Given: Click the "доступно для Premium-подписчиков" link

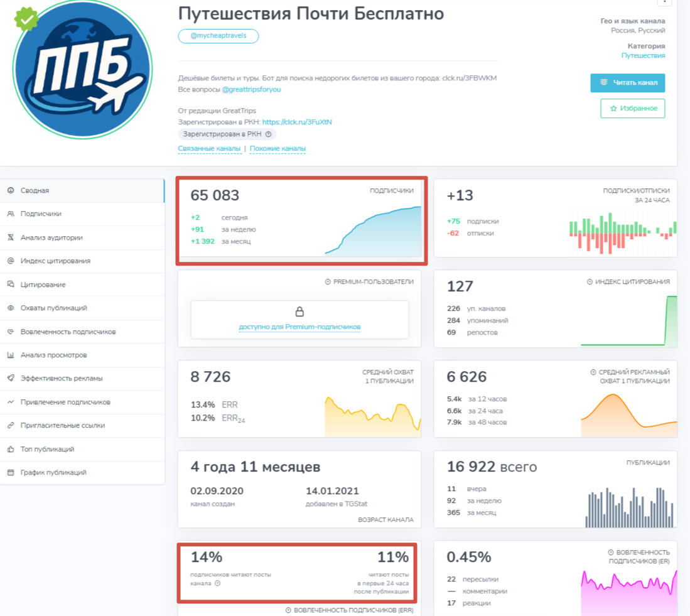Looking at the screenshot, I should click(299, 327).
